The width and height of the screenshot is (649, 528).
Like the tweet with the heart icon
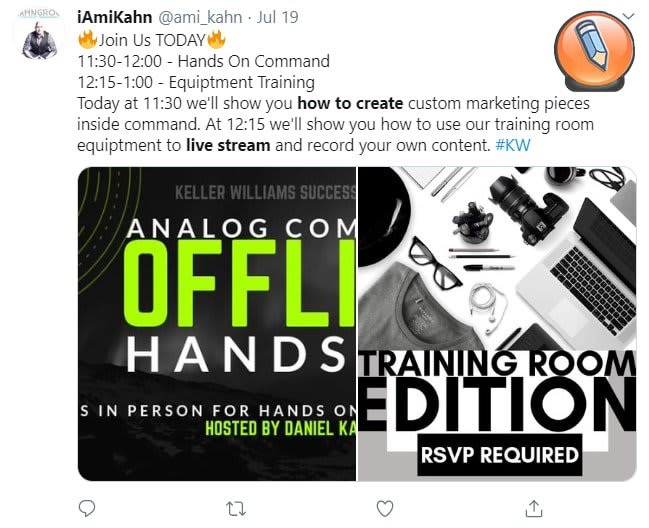385,509
